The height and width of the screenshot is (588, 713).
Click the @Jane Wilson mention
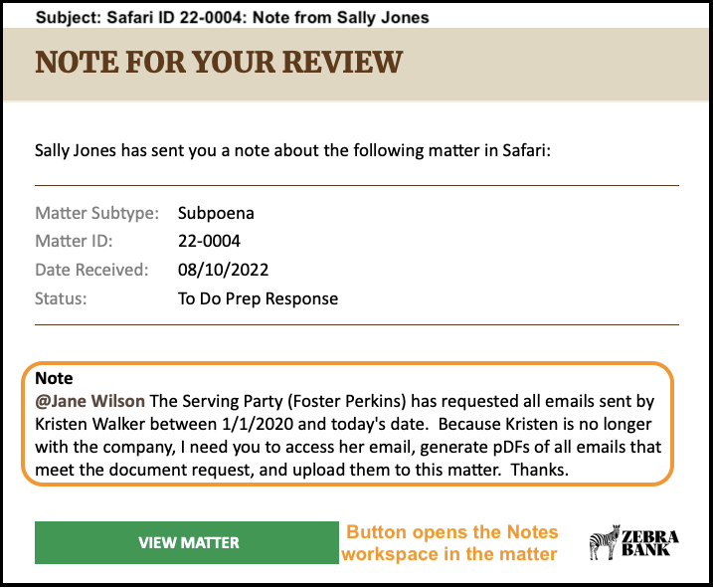pyautogui.click(x=90, y=401)
